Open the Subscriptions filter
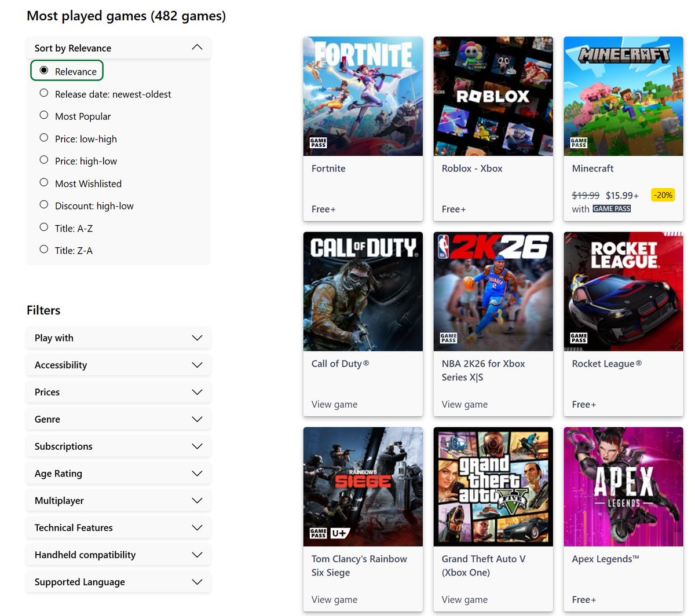 click(x=118, y=446)
